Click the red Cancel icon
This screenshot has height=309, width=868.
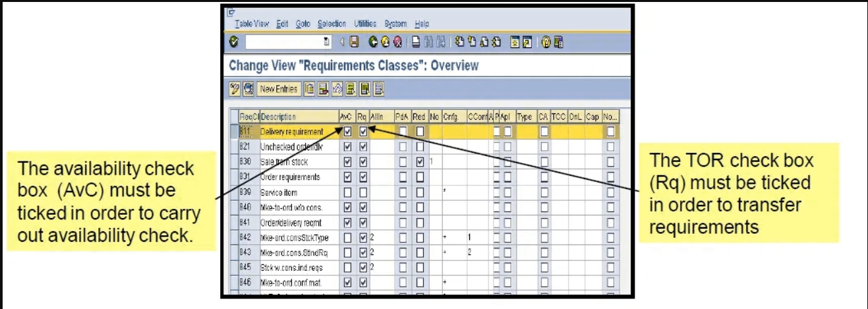(397, 42)
